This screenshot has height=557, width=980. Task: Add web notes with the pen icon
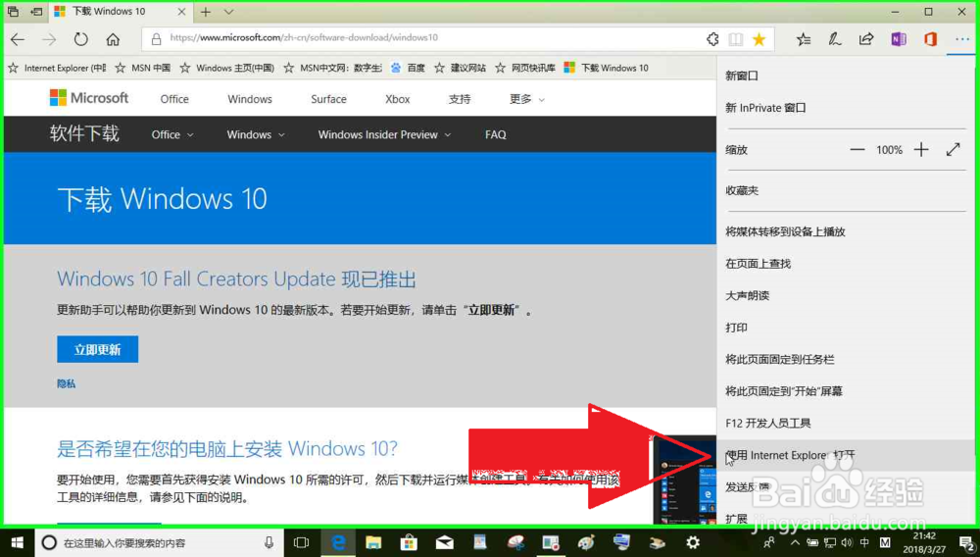834,39
